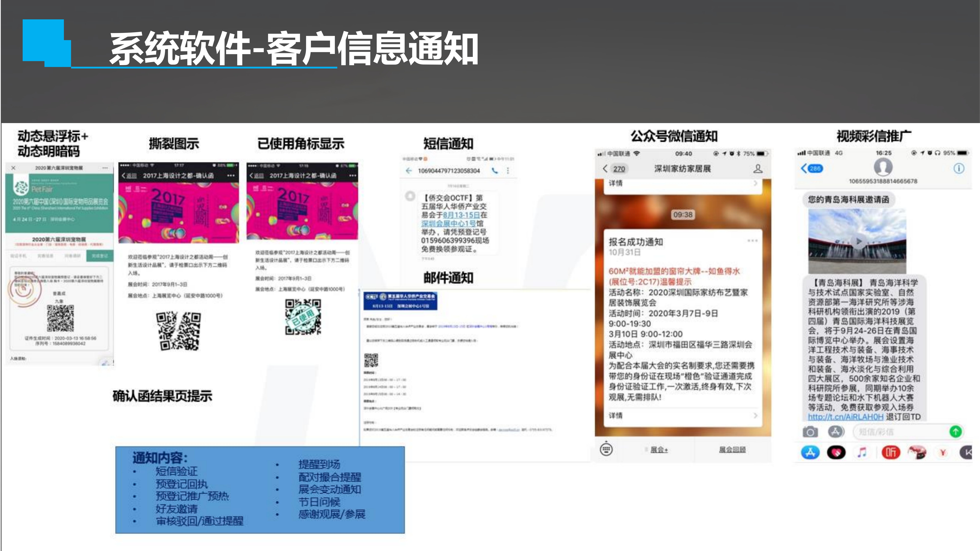Go back from the iMessage thread with 286 badge
Image resolution: width=980 pixels, height=551 pixels.
812,168
